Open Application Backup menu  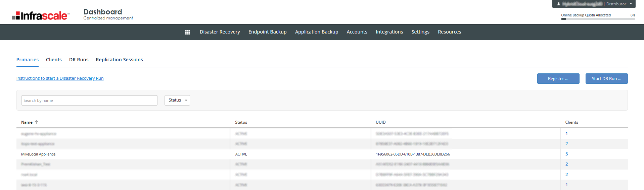pos(317,32)
